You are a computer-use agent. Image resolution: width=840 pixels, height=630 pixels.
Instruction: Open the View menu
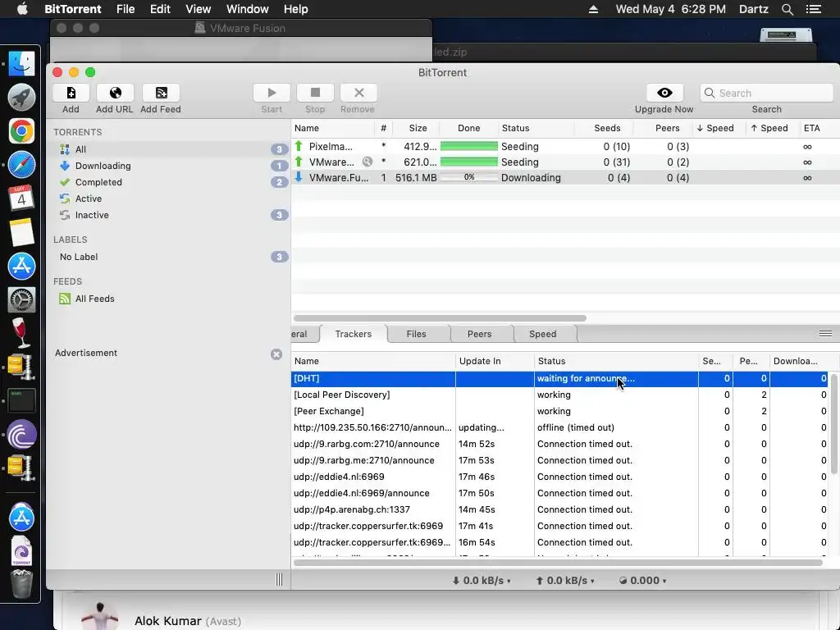(x=199, y=9)
